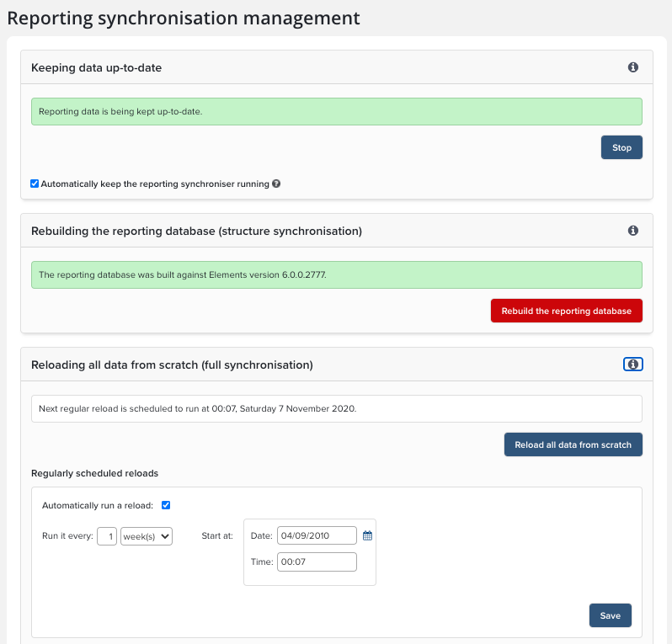Click the Date field showing 04/09/2010
Image resolution: width=672 pixels, height=644 pixels.
point(317,535)
